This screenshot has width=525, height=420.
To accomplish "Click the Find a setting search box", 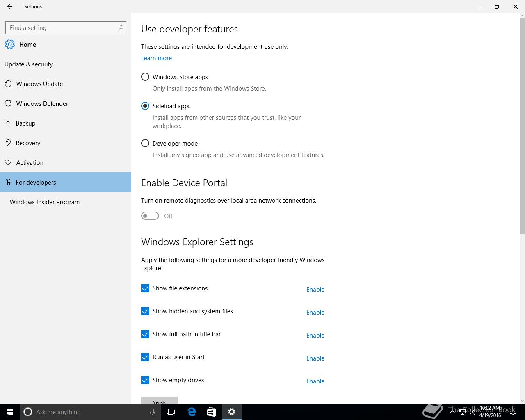I will (x=66, y=28).
